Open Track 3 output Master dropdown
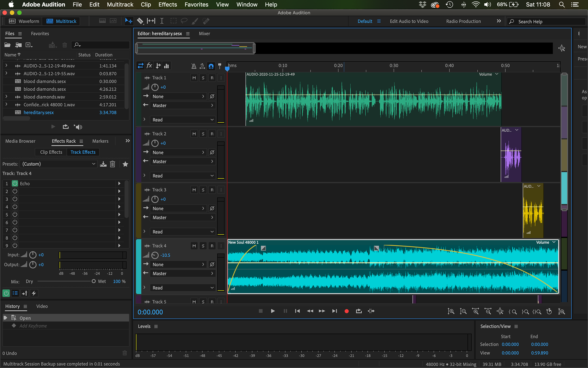588x368 pixels. pos(183,217)
